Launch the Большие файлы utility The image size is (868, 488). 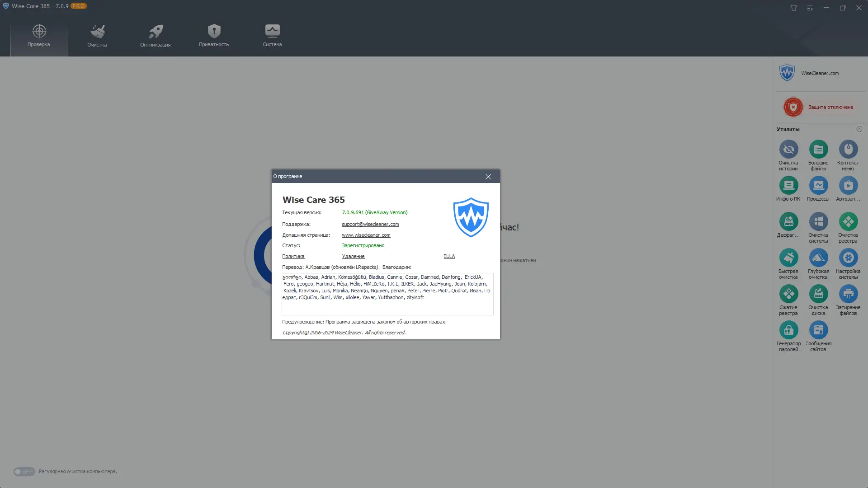point(818,150)
